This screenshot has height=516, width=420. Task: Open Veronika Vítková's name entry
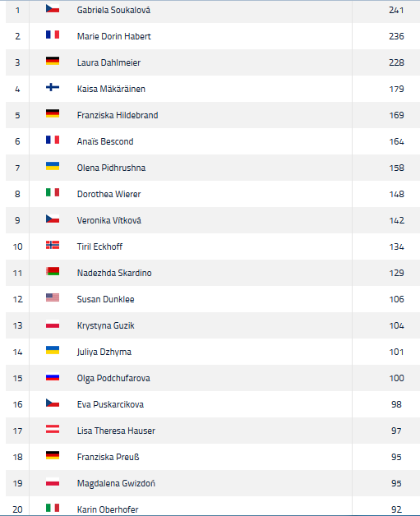tap(109, 220)
